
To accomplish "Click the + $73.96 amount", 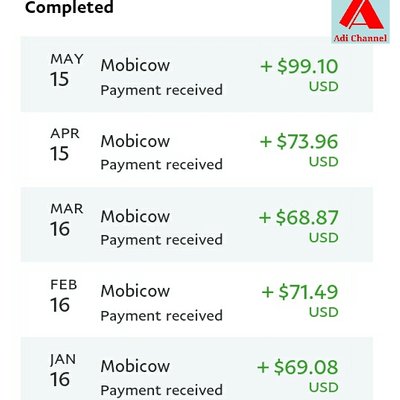I will 299,141.
